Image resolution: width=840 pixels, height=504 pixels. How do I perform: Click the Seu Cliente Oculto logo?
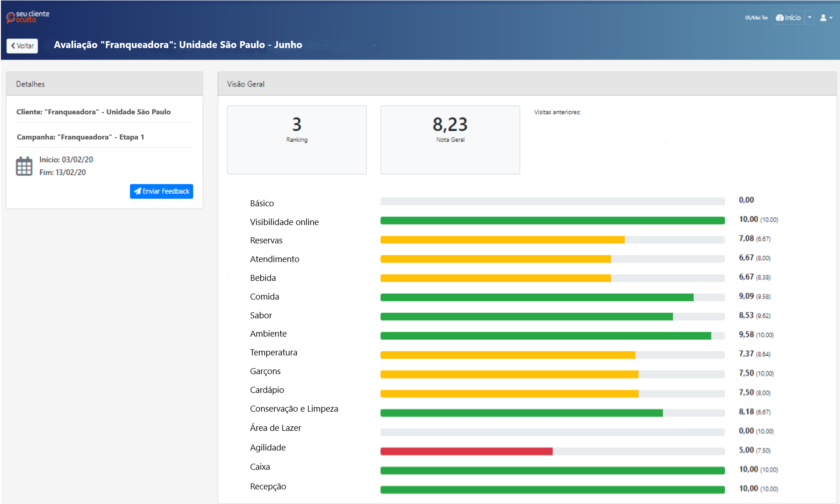(x=27, y=17)
